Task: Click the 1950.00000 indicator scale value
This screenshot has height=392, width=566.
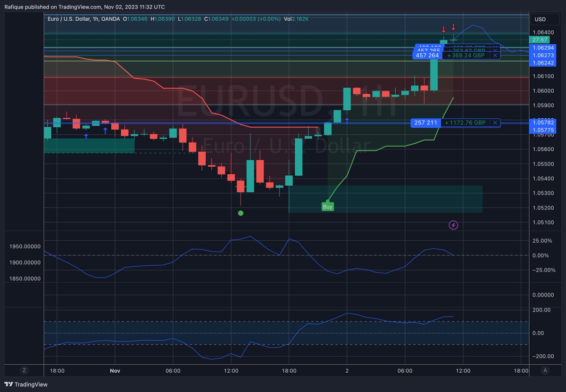Action: pyautogui.click(x=25, y=246)
